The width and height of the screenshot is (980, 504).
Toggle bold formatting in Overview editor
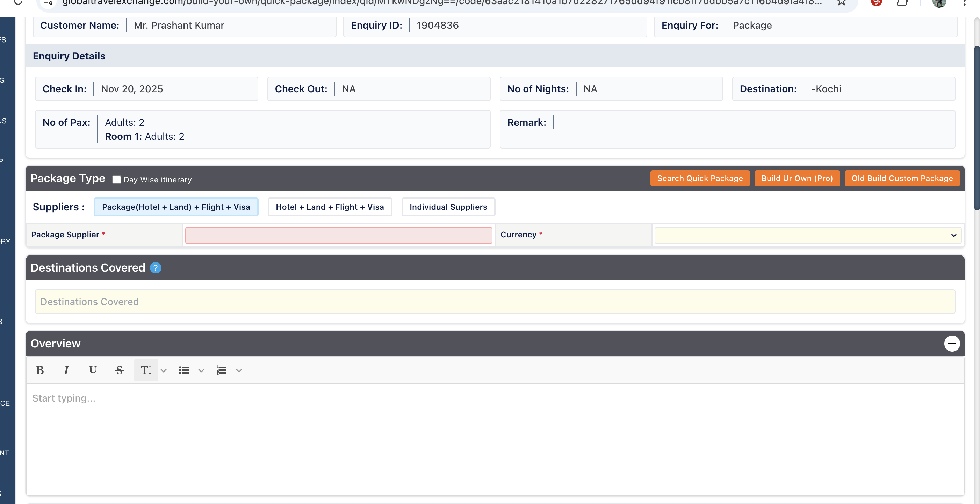coord(39,370)
